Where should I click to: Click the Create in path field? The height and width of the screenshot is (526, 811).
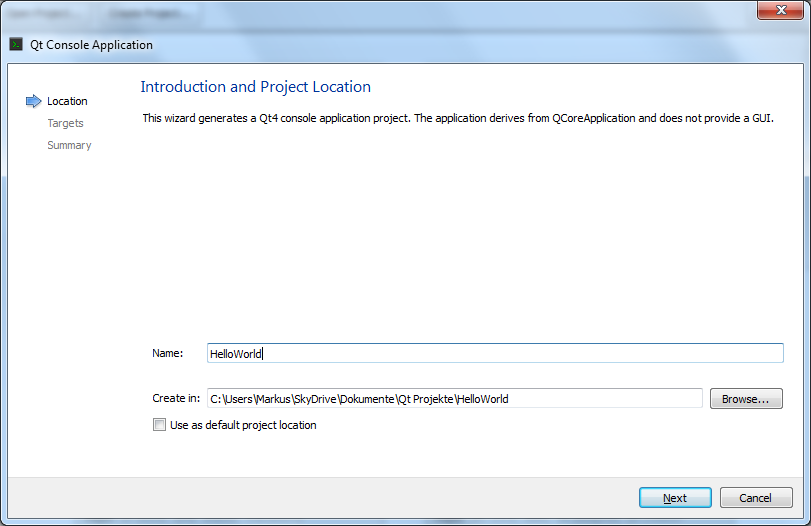[x=455, y=399]
